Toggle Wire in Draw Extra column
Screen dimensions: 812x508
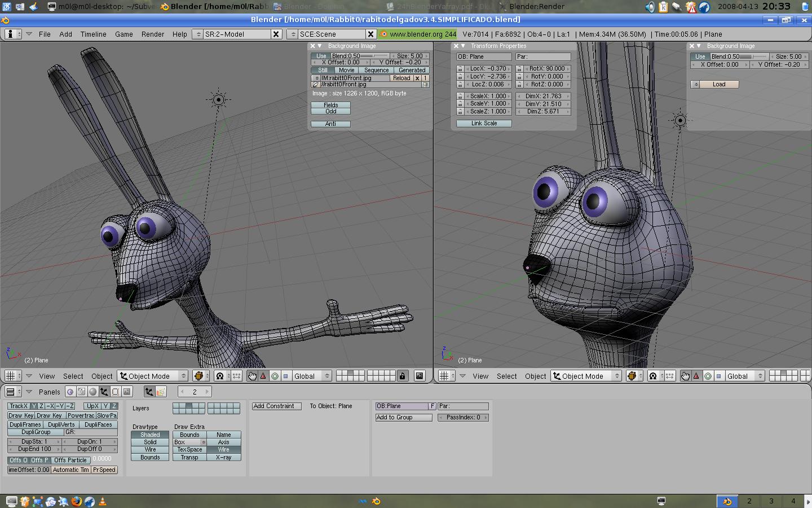(x=224, y=450)
